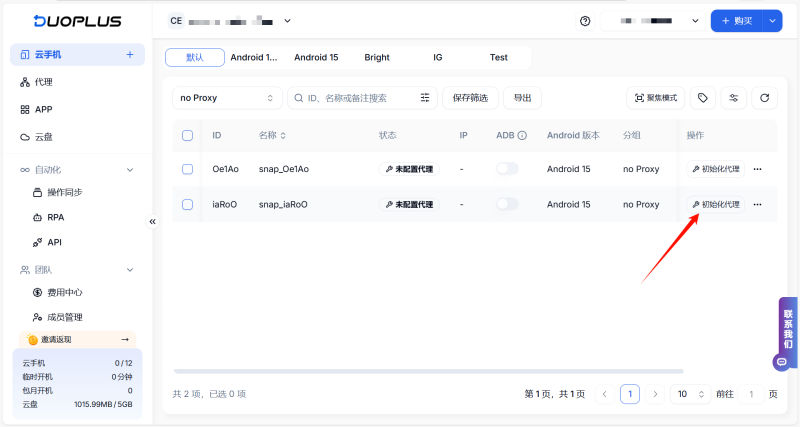
Task: Collapse the left sidebar panel
Action: (x=153, y=221)
